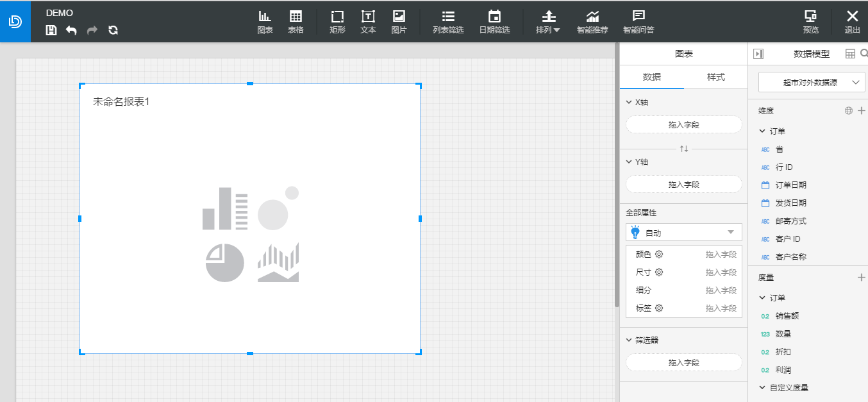Screen dimensions: 868x402
Task: Open 尺寸 settings gear
Action: pos(659,272)
